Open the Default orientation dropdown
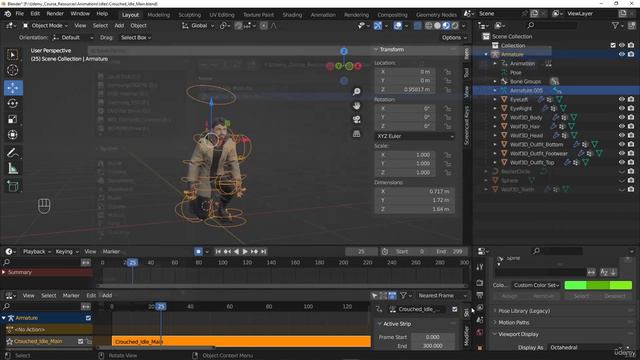640x360 pixels. coord(73,38)
